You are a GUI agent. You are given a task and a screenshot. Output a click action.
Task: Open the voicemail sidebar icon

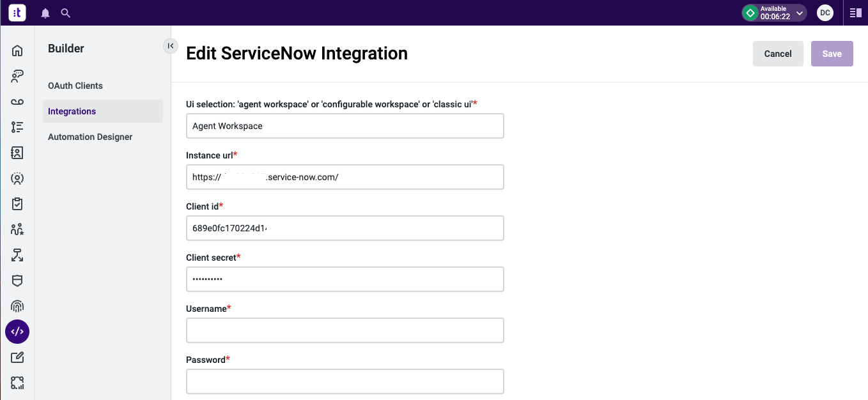(x=17, y=102)
